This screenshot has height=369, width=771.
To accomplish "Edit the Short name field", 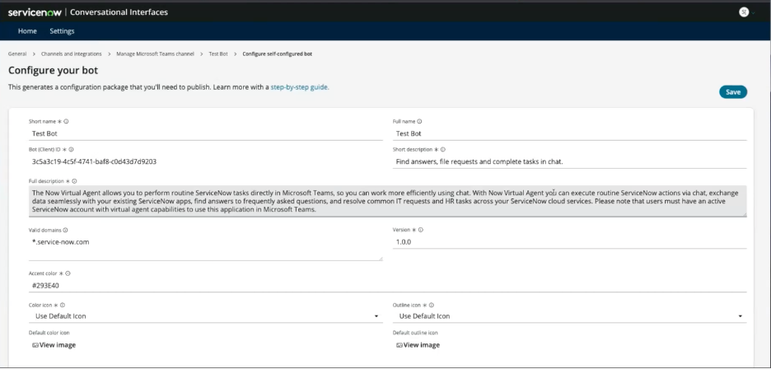I will 206,133.
